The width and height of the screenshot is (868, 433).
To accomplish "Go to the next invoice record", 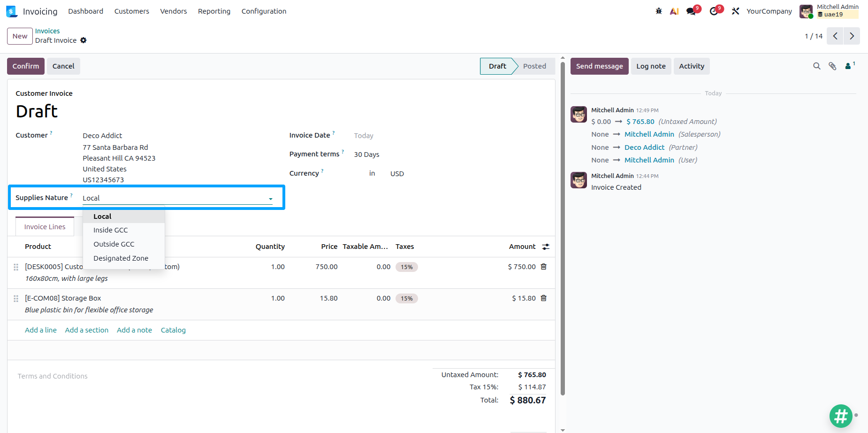I will [x=852, y=36].
